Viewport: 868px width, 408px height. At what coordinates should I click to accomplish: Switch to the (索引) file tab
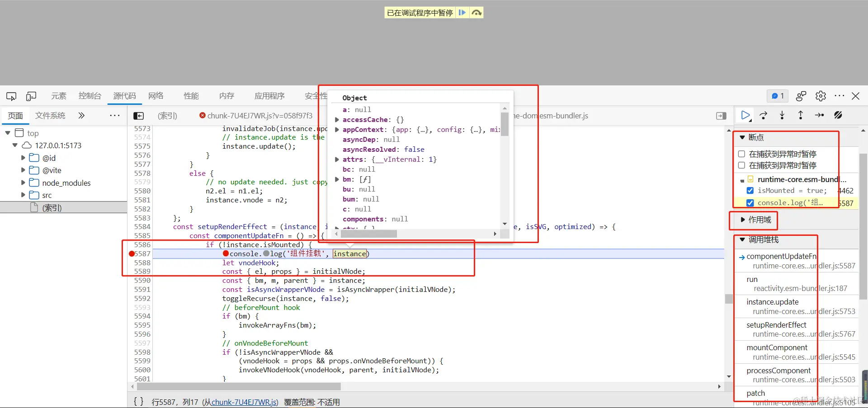[x=167, y=116]
